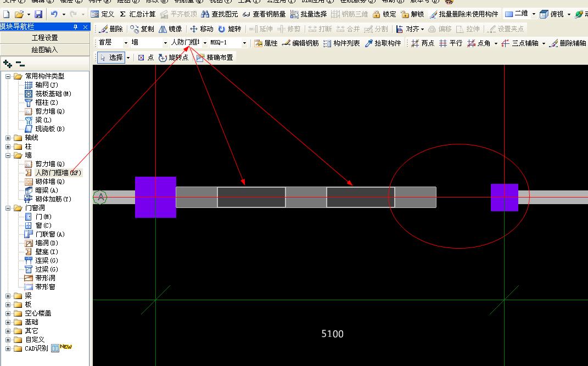588x366 pixels.
Task: Click the New file icon
Action: coord(7,14)
